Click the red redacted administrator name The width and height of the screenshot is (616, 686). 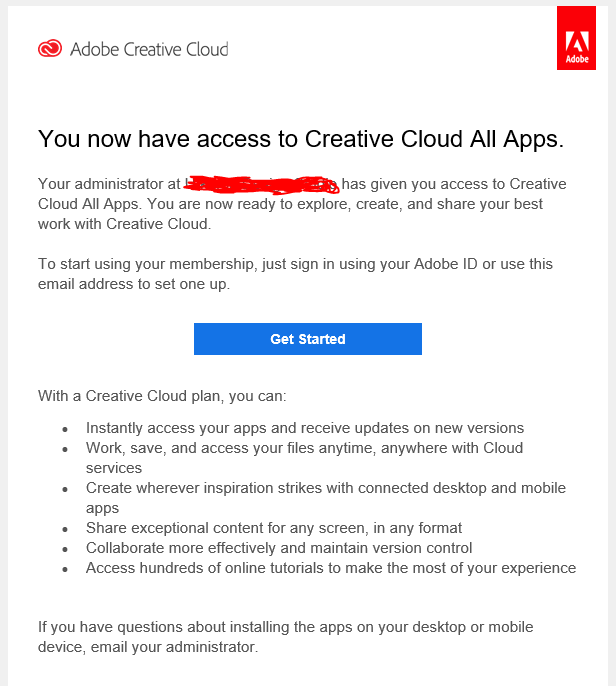point(263,184)
